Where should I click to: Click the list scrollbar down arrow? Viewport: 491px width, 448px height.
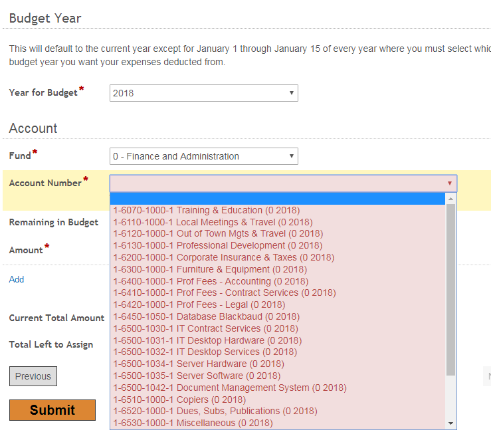coord(450,423)
